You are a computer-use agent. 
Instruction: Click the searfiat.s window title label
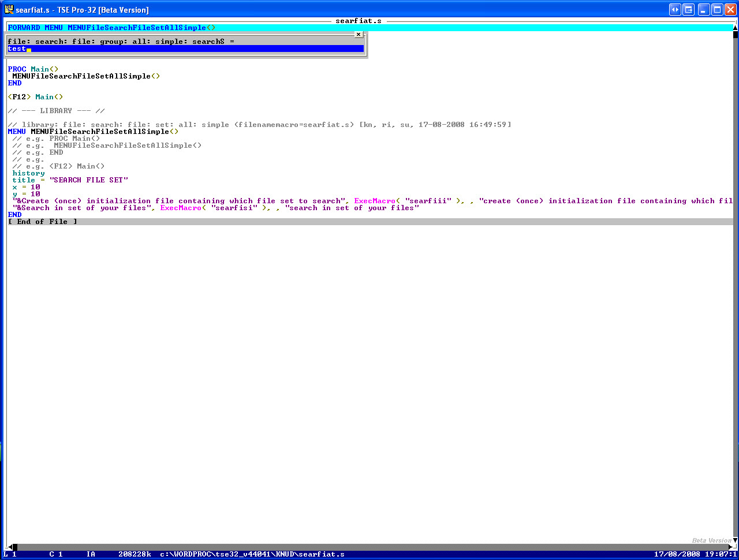click(359, 21)
